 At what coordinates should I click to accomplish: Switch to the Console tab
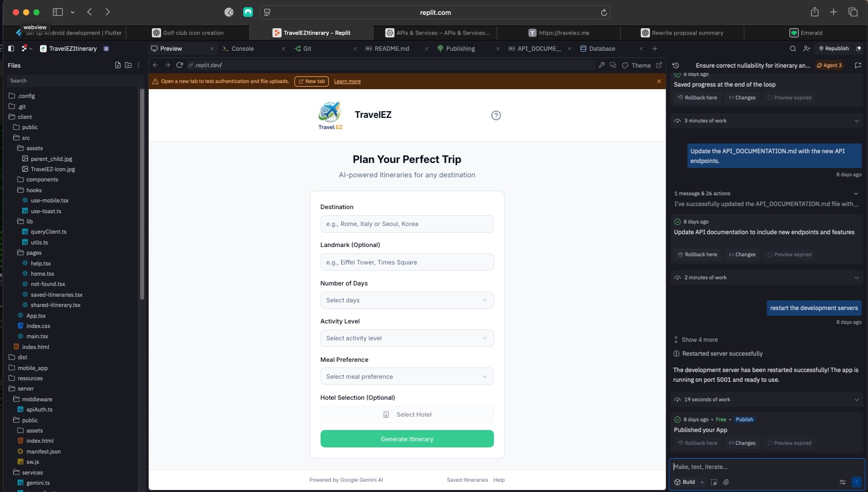242,49
